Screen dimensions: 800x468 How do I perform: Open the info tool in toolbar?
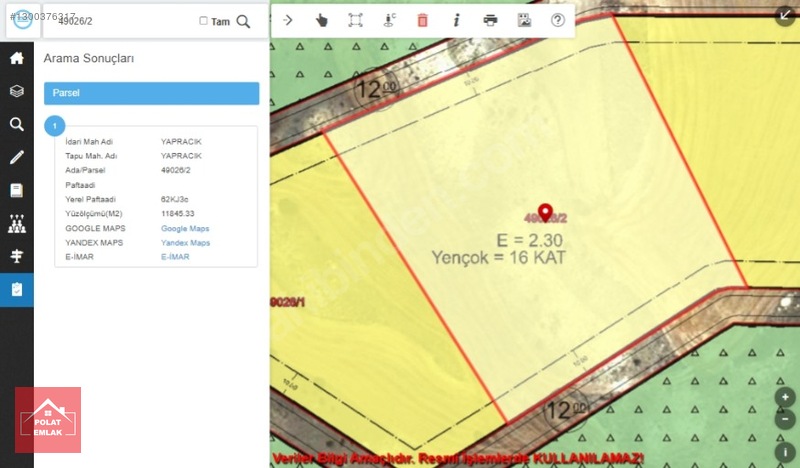pyautogui.click(x=456, y=20)
